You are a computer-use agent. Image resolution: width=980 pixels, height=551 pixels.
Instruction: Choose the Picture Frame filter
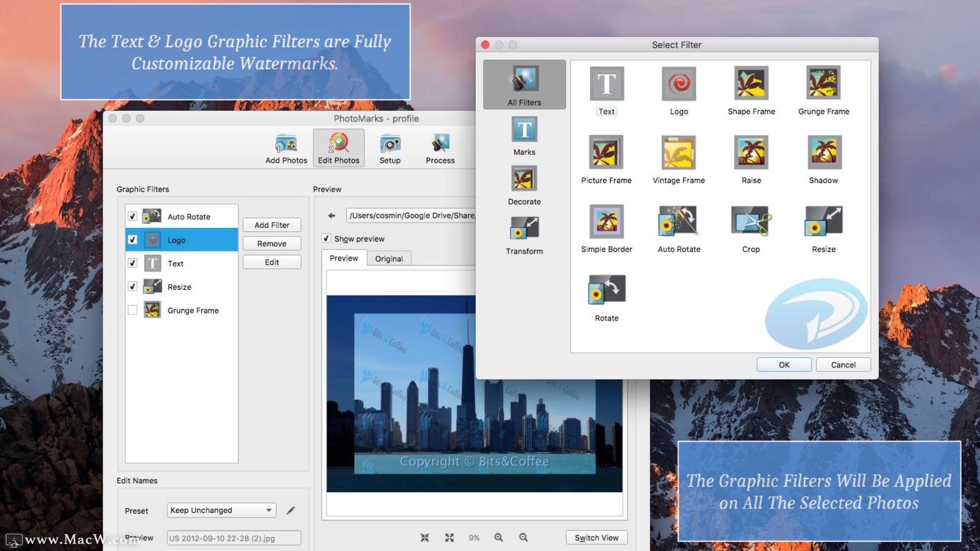click(x=606, y=152)
